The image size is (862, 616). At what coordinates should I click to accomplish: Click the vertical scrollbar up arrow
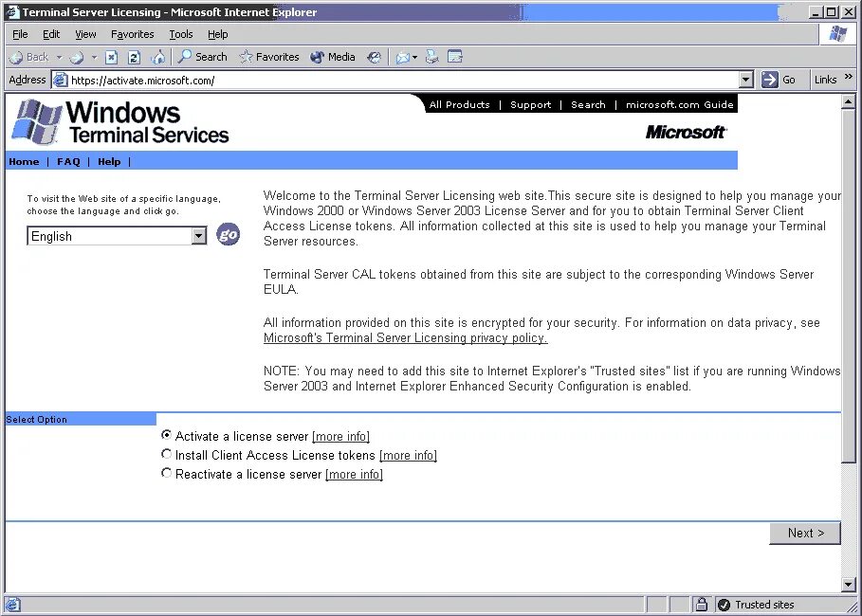(x=849, y=101)
